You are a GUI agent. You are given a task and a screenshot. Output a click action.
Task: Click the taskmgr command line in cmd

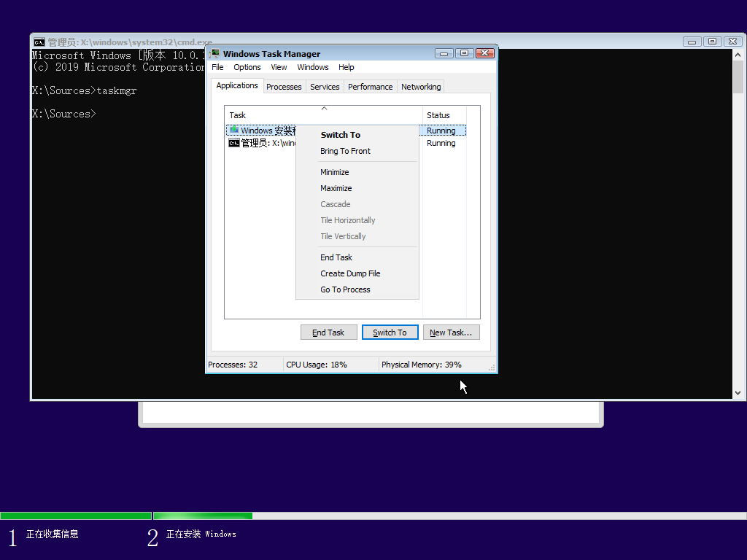point(85,90)
